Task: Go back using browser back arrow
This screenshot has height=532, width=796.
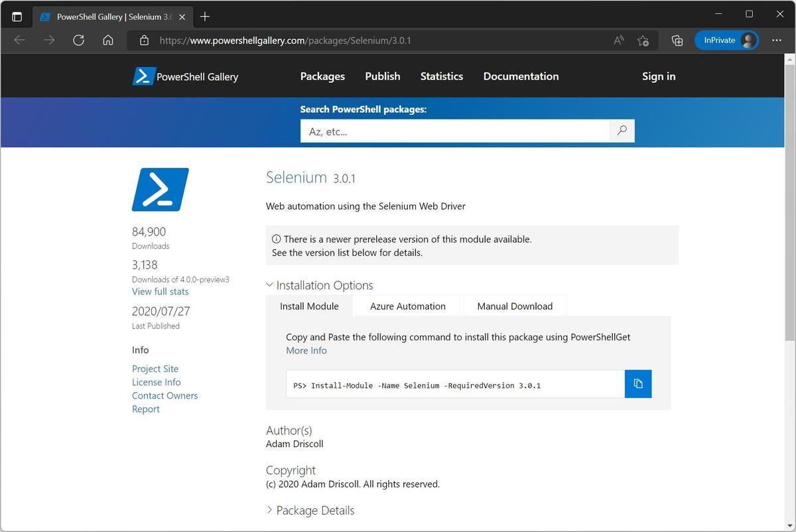Action: (19, 40)
